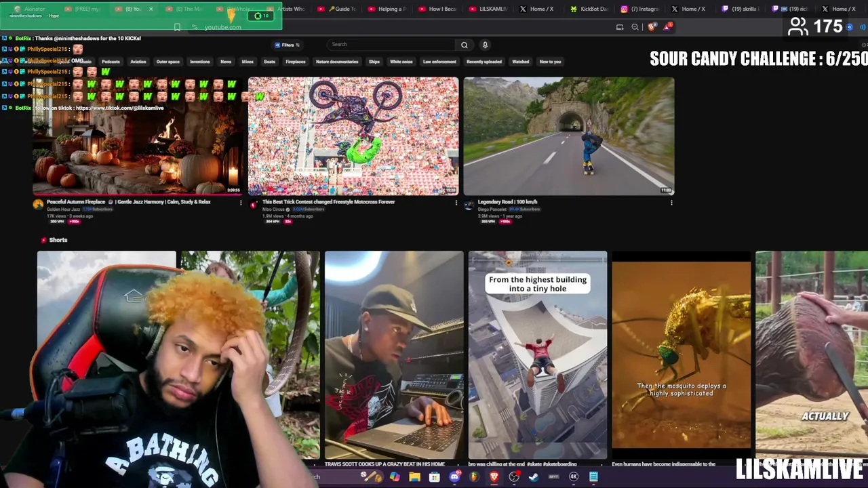This screenshot has width=868, height=488.
Task: Select the Podcasts category chip
Action: 111,62
